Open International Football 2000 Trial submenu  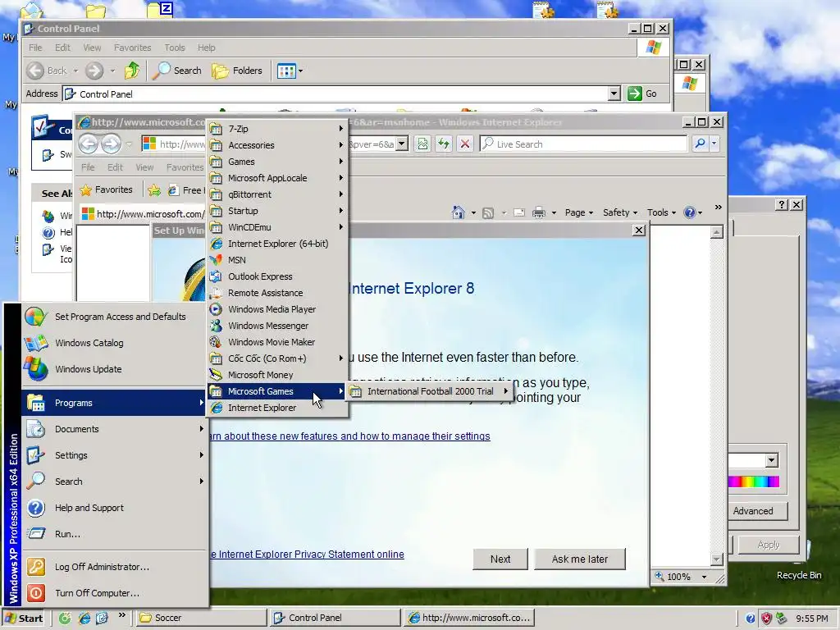coord(430,391)
